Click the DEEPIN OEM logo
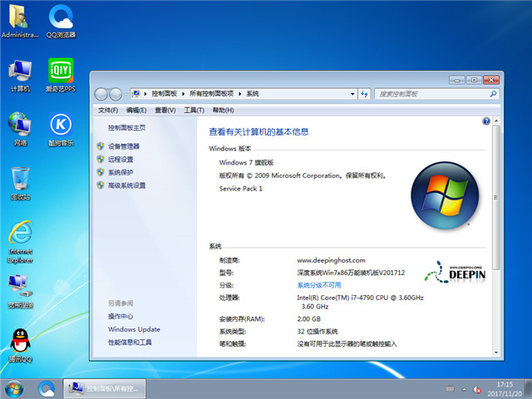 (455, 272)
